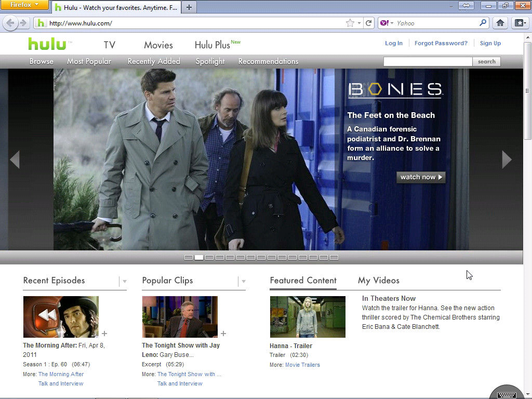Add The Morning After to queue

pos(104,334)
